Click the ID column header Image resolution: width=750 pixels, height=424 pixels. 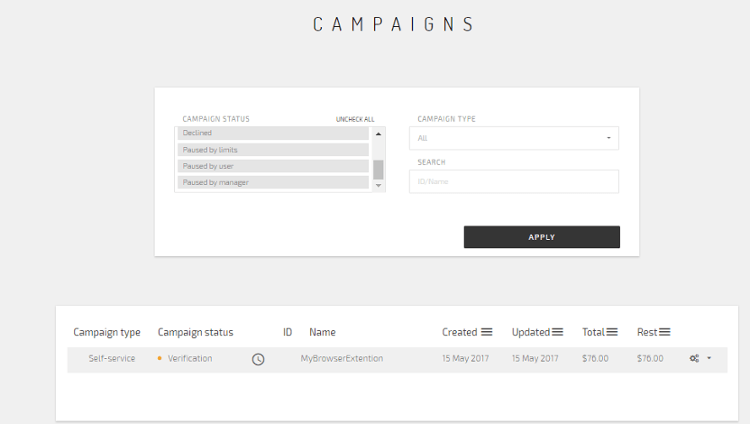[287, 332]
